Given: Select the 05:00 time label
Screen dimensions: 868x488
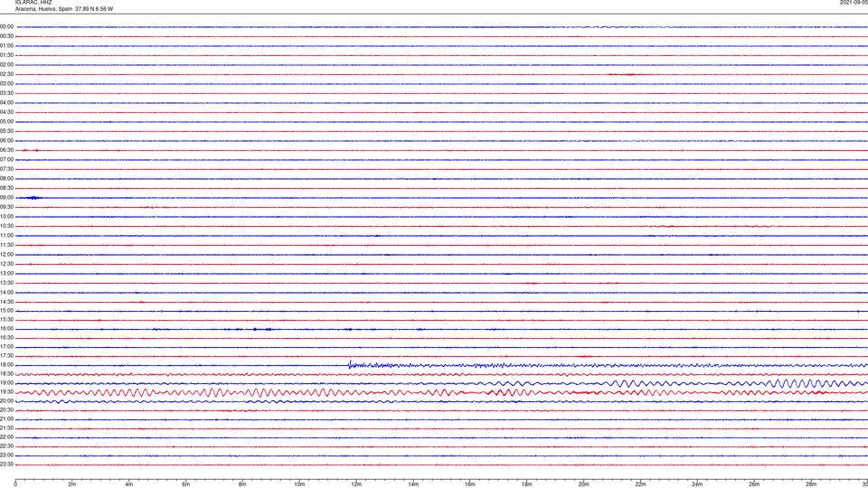Looking at the screenshot, I should 6,121.
